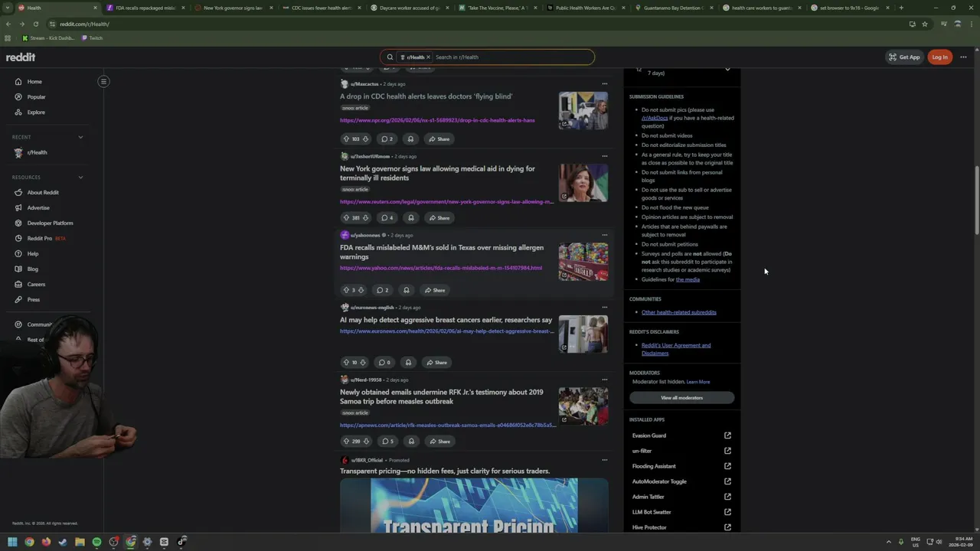Image resolution: width=980 pixels, height=551 pixels.
Task: Give award to AI breast cancer post
Action: click(408, 362)
